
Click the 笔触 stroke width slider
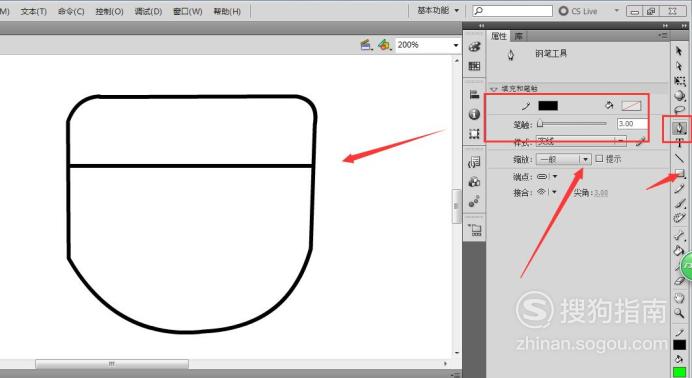pyautogui.click(x=572, y=124)
